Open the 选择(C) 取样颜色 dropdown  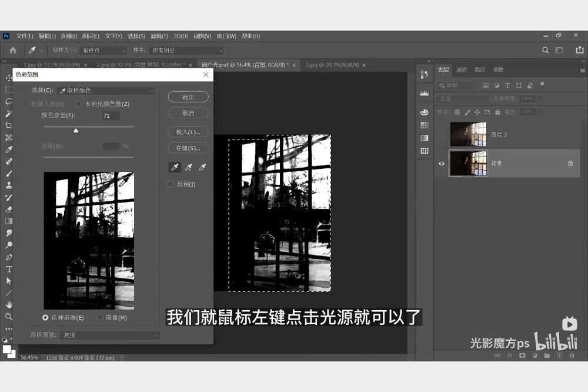point(106,91)
